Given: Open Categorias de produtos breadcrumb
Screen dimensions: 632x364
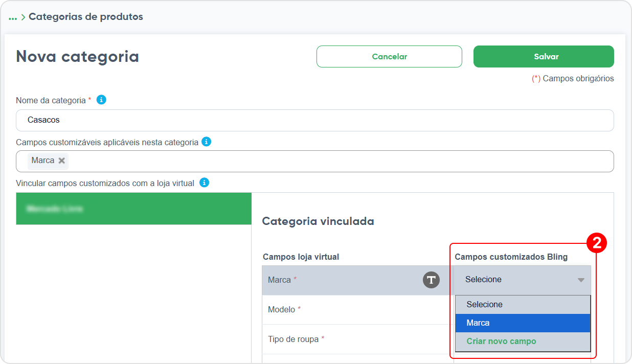Looking at the screenshot, I should click(86, 17).
